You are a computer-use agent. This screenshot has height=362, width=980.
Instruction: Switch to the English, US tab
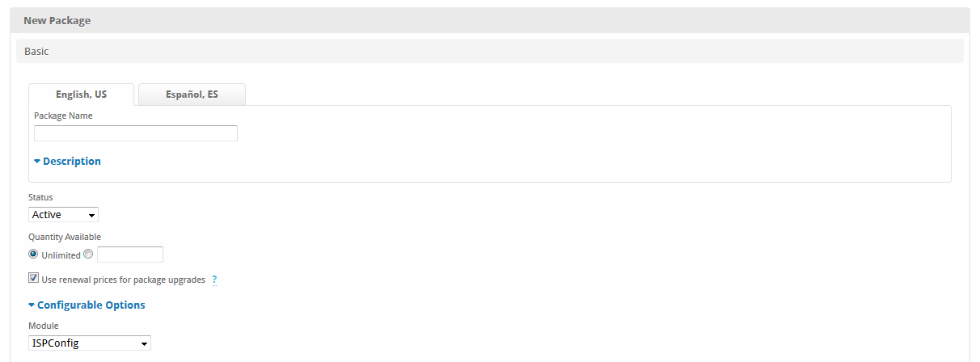tap(81, 95)
